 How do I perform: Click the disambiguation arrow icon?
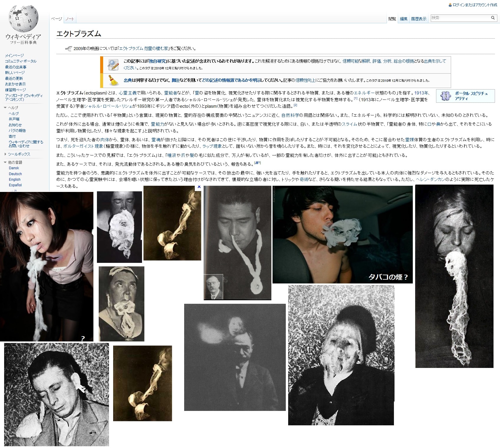[68, 49]
